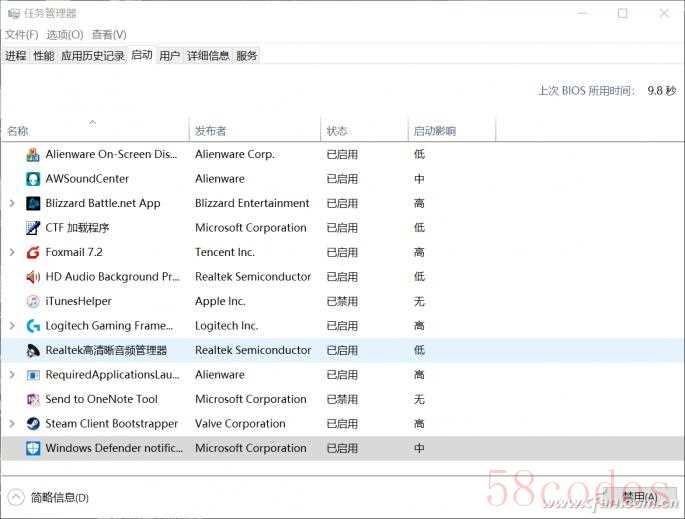The height and width of the screenshot is (519, 685).
Task: Sort by the 启动影响 column header
Action: coord(434,131)
